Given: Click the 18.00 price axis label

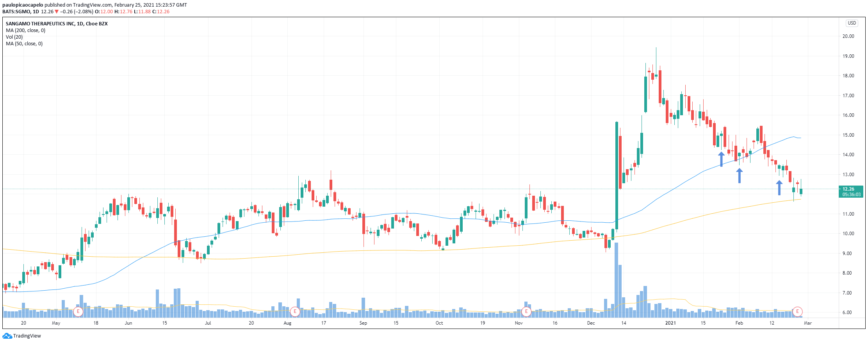Looking at the screenshot, I should point(848,76).
